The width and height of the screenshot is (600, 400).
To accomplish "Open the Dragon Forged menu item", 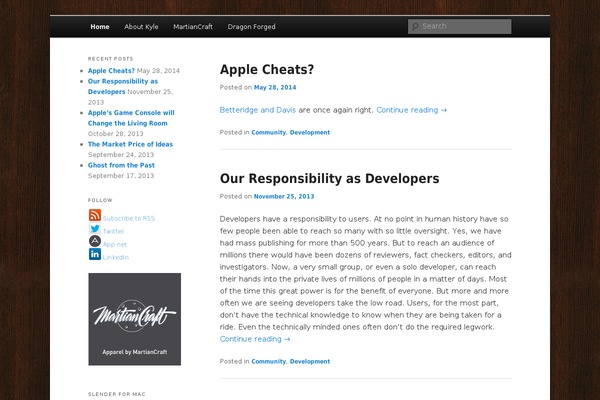I will point(251,27).
